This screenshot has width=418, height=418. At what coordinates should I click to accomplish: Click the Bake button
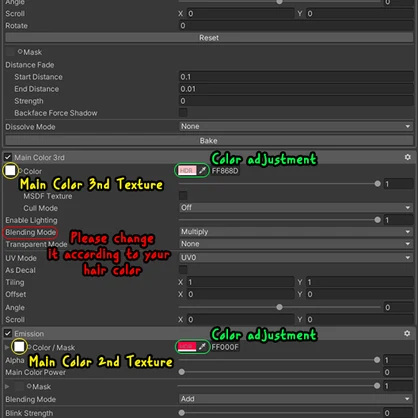(x=209, y=141)
